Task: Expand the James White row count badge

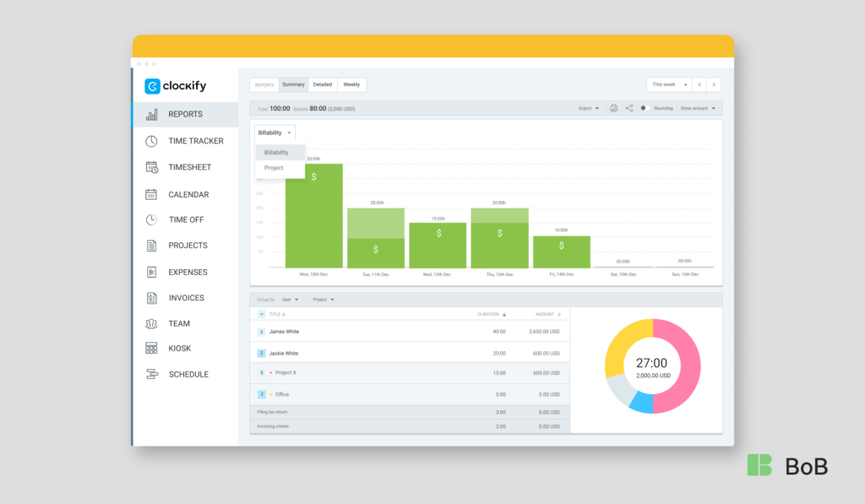Action: click(262, 332)
